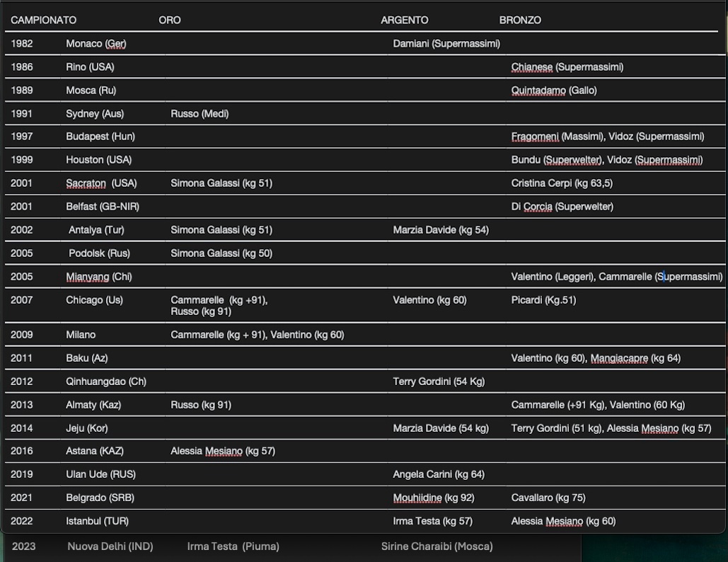Click the Belfast (GB-NIR) cell
This screenshot has width=728, height=562.
103,206
